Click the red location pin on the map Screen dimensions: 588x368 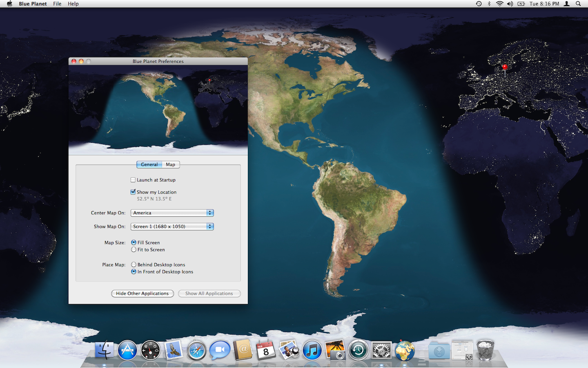[505, 67]
